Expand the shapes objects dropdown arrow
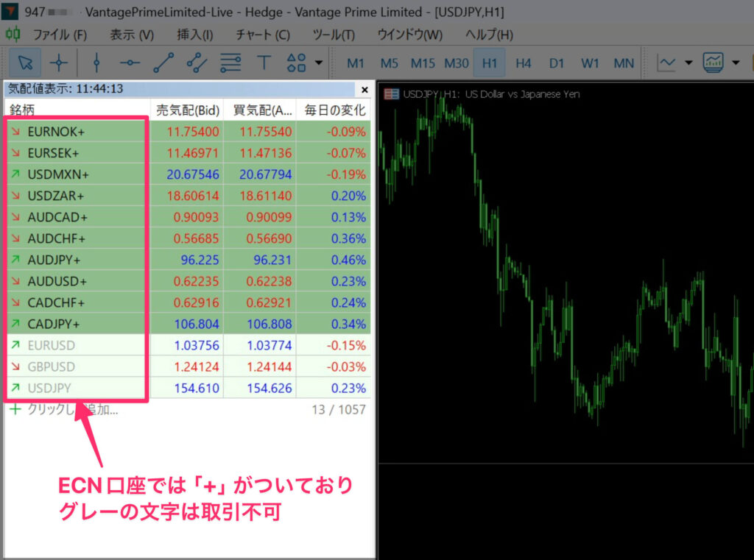The image size is (754, 560). click(318, 63)
